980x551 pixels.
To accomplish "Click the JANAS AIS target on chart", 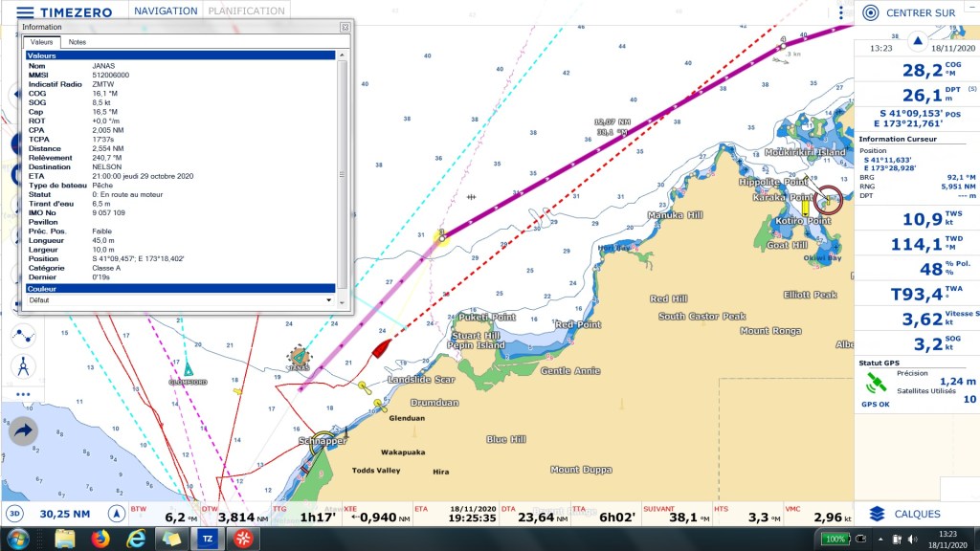I will click(299, 356).
